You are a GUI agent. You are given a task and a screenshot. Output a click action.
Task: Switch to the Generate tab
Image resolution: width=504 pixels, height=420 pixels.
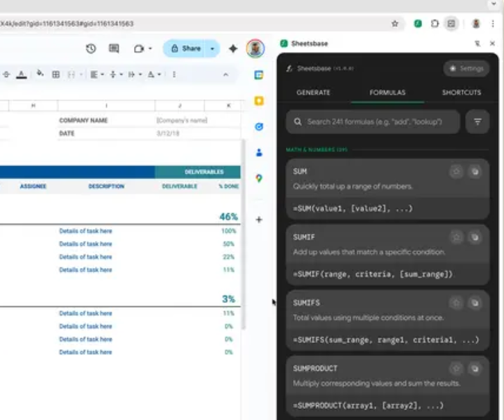coord(313,92)
